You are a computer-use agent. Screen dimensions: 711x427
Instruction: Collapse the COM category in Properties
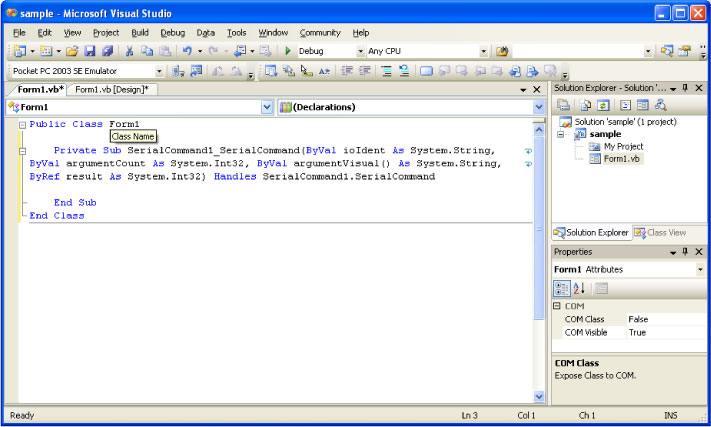pyautogui.click(x=557, y=306)
